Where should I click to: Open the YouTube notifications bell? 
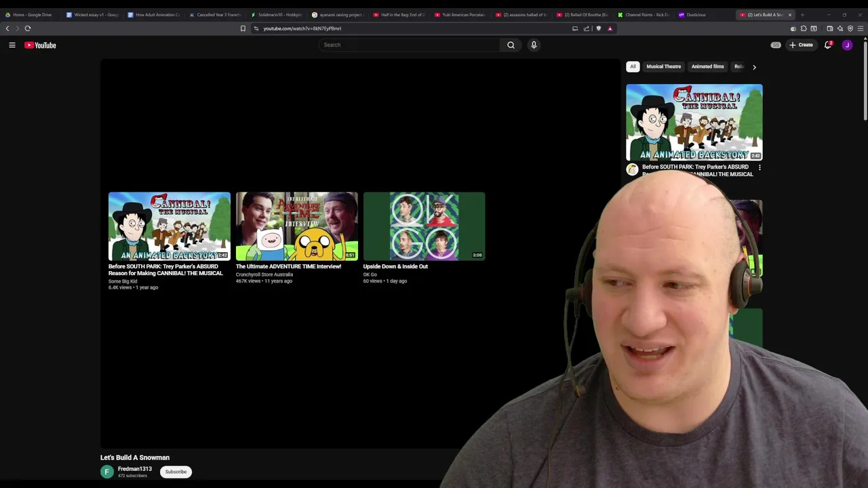pyautogui.click(x=828, y=45)
